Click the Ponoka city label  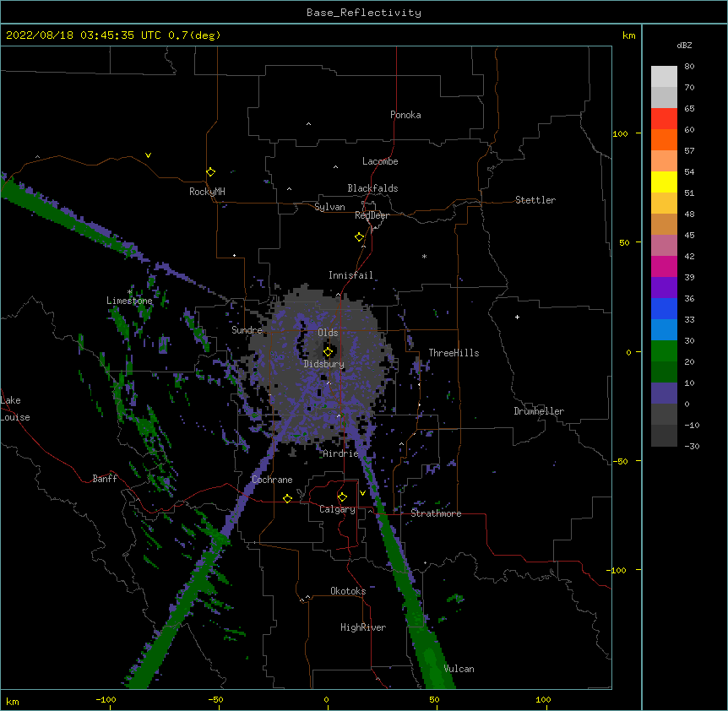[x=405, y=115]
